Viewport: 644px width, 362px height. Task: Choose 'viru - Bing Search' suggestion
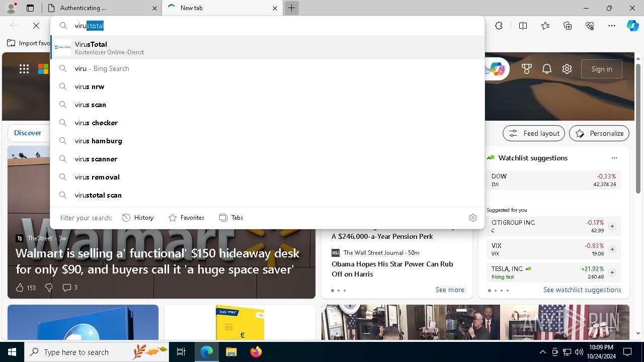(268, 68)
